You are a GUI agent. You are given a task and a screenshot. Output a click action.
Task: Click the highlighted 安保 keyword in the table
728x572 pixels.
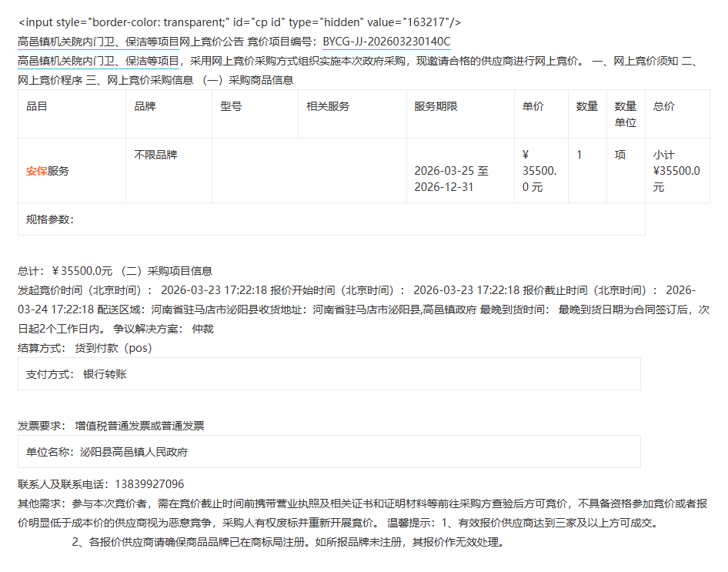coord(36,171)
